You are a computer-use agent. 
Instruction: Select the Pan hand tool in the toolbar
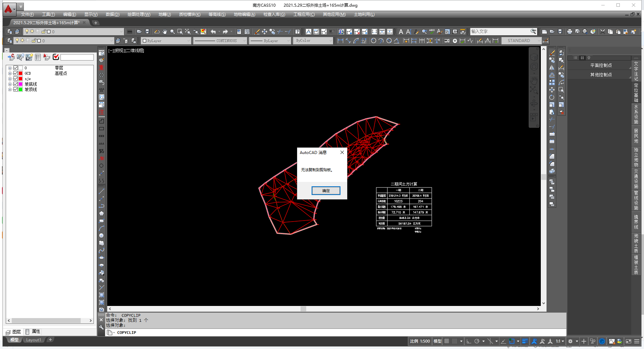tap(165, 32)
